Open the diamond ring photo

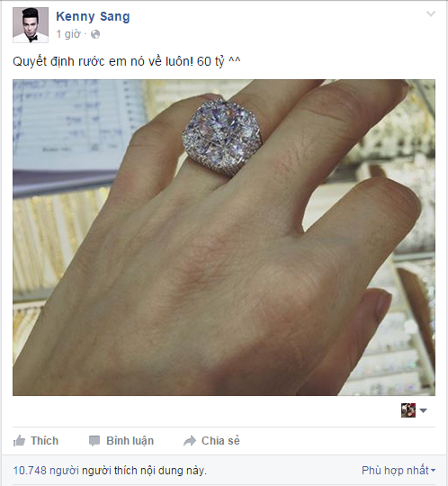click(224, 238)
